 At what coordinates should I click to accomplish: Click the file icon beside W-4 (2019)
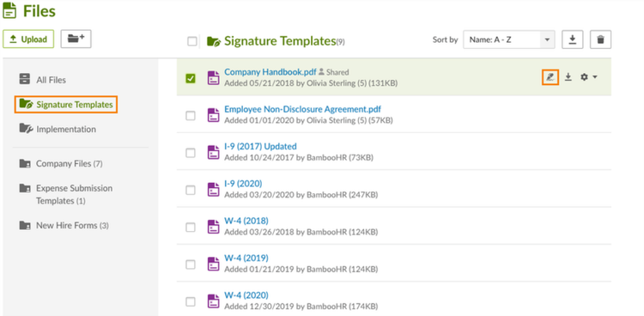click(x=213, y=264)
